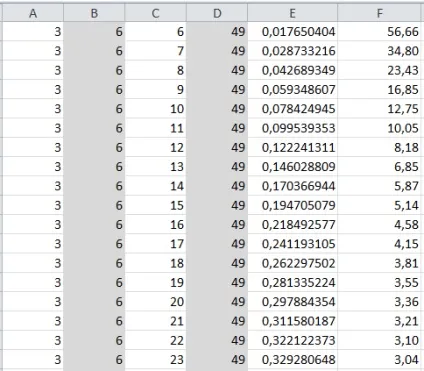The height and width of the screenshot is (371, 424).
Task: Select column B header
Action: pos(94,13)
